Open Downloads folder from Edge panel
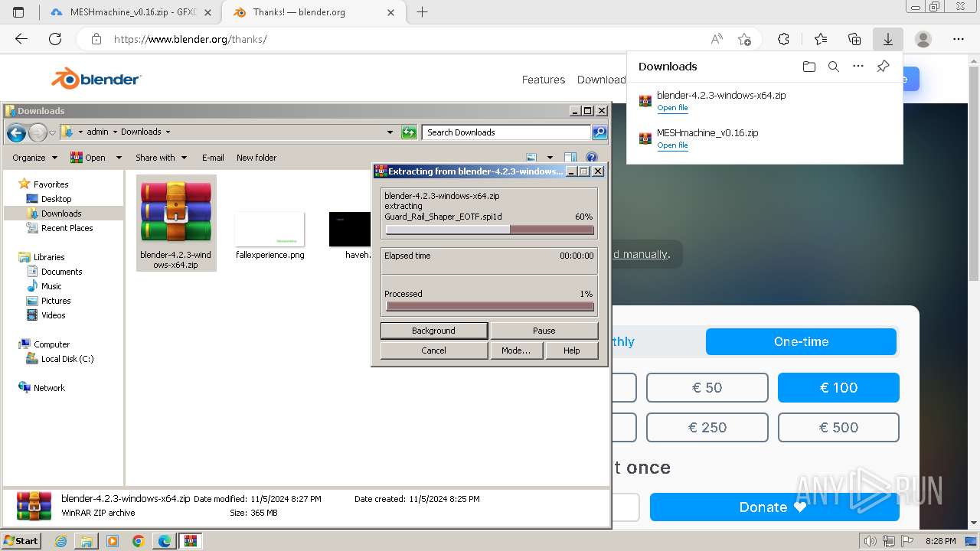Screen dimensions: 980x551 [809, 67]
